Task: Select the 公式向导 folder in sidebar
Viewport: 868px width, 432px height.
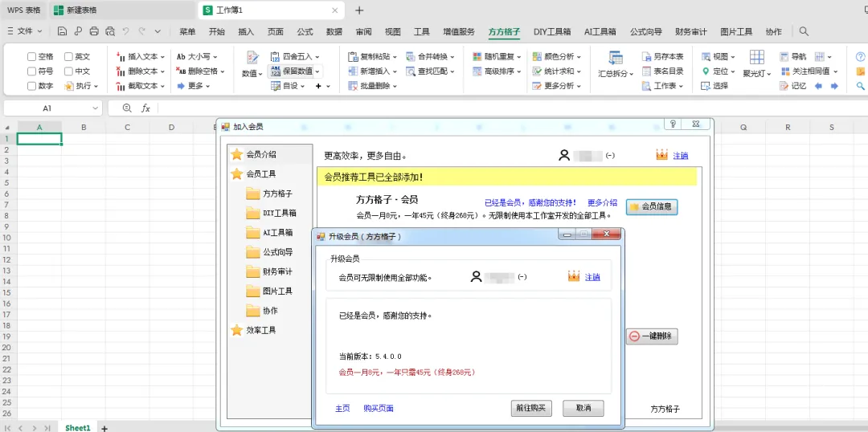Action: tap(270, 251)
